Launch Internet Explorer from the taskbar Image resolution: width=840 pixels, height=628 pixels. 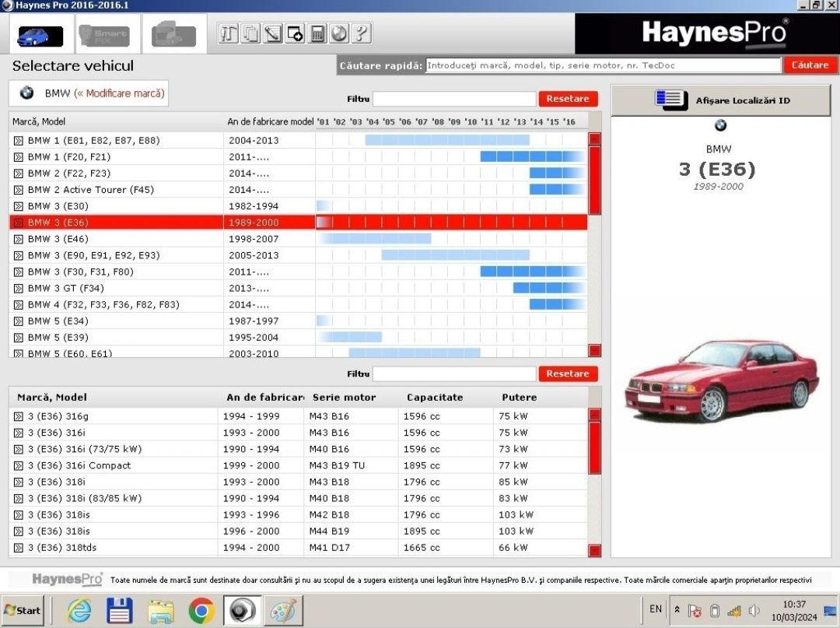79,610
